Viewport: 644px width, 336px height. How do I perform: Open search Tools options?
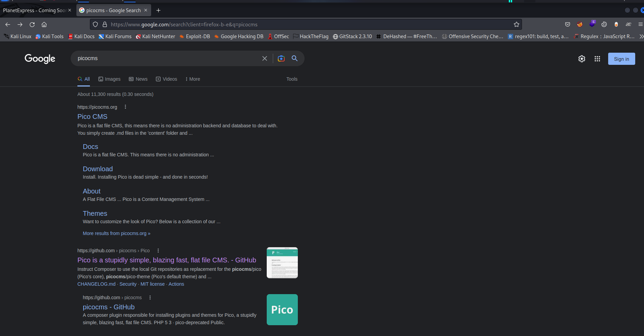[x=292, y=79]
